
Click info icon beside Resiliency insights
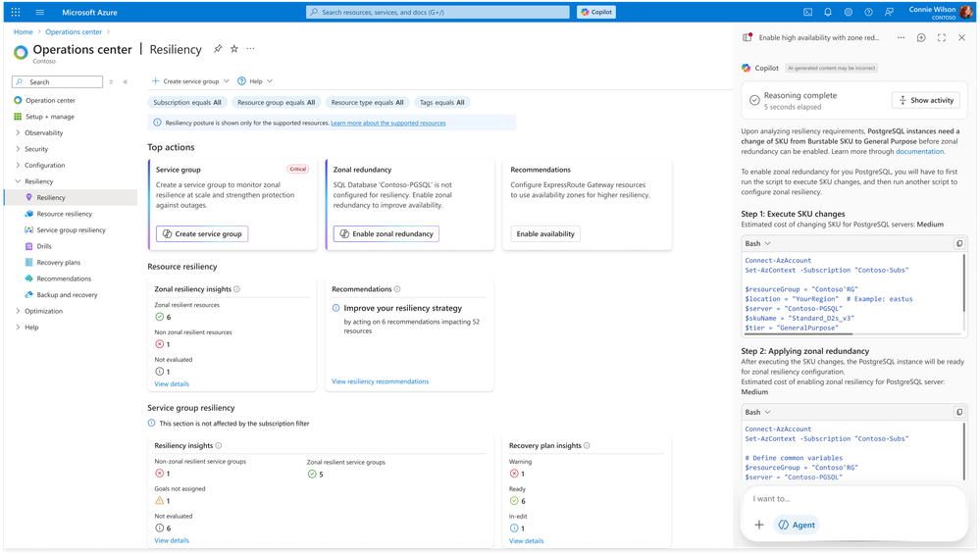pyautogui.click(x=219, y=445)
